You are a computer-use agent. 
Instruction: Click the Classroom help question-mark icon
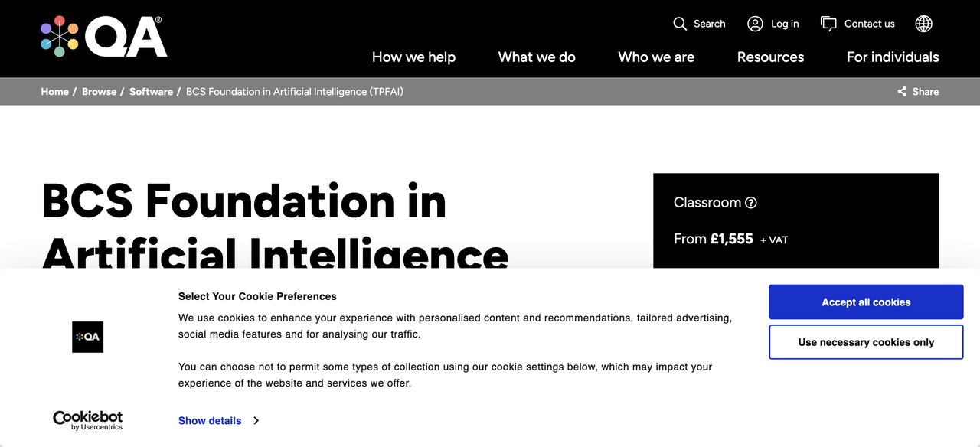751,203
